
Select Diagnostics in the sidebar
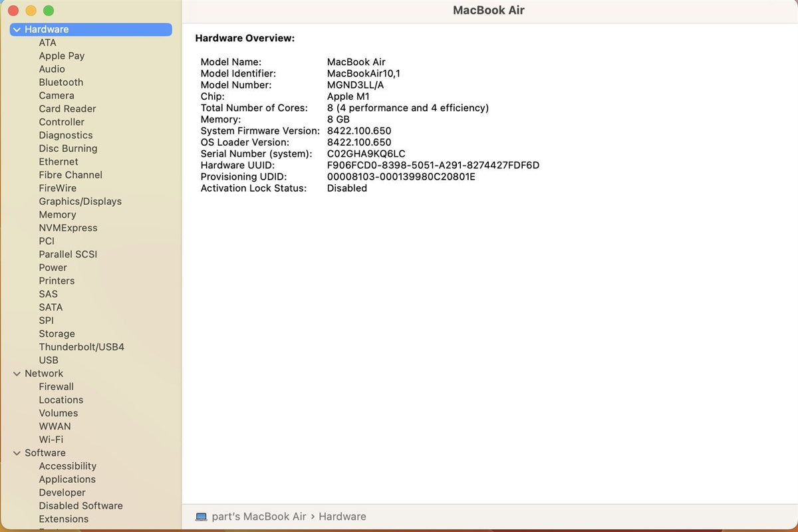point(66,136)
